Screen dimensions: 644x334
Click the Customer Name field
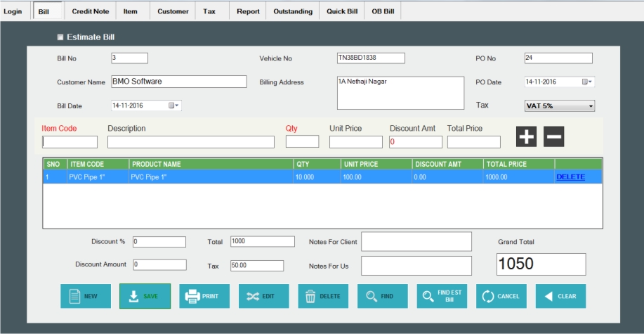pos(179,82)
